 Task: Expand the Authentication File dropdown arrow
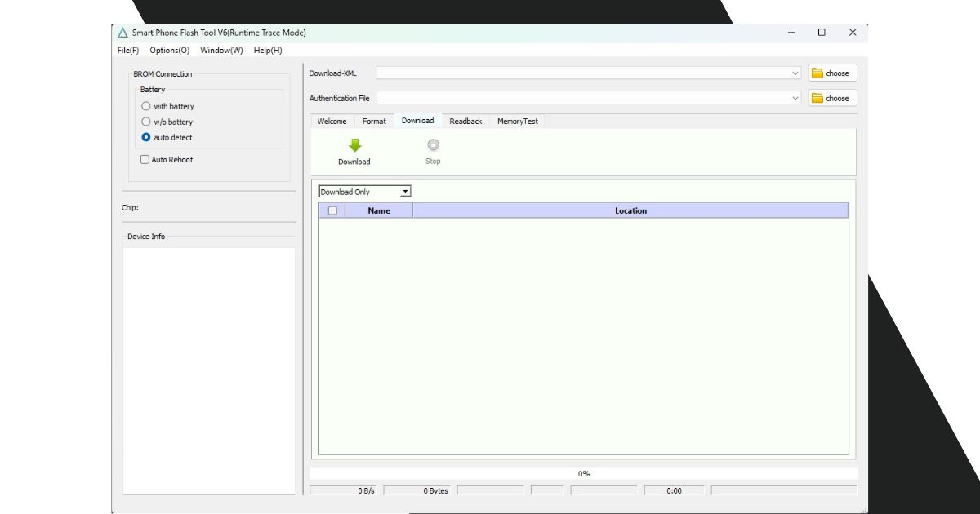click(795, 98)
